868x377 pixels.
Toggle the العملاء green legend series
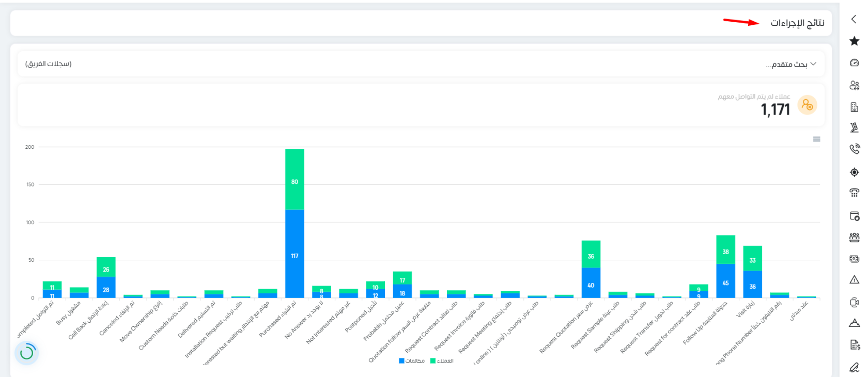(442, 360)
